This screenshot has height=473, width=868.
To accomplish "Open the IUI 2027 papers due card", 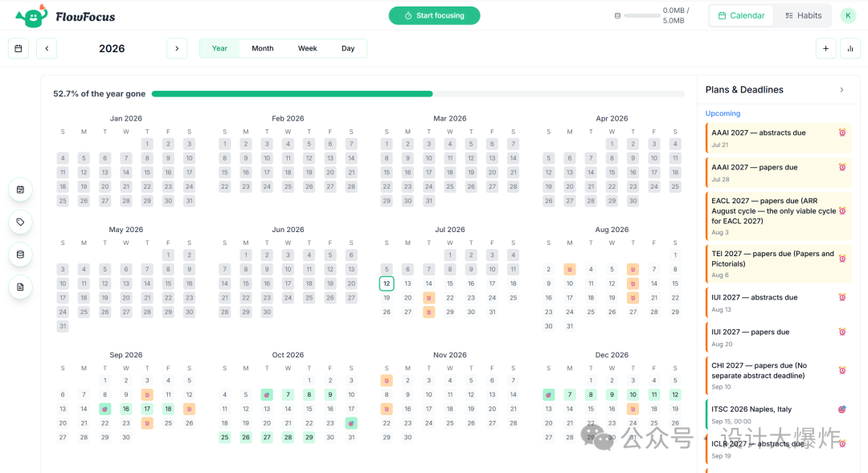I will coord(778,337).
